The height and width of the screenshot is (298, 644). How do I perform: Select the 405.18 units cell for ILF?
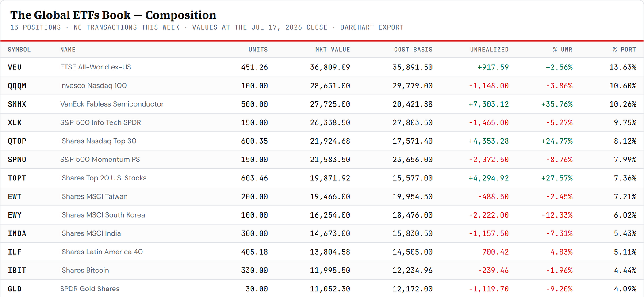pyautogui.click(x=254, y=252)
